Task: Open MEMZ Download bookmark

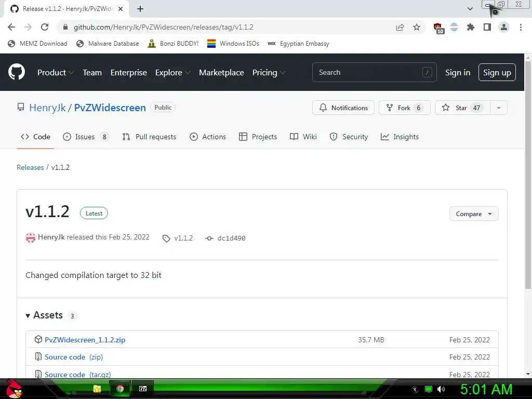Action: pos(37,44)
